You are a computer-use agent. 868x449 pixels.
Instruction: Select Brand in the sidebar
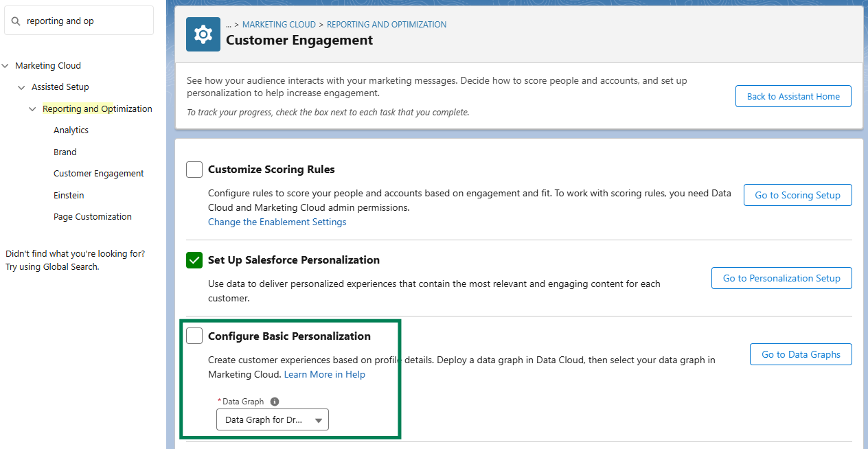(65, 152)
